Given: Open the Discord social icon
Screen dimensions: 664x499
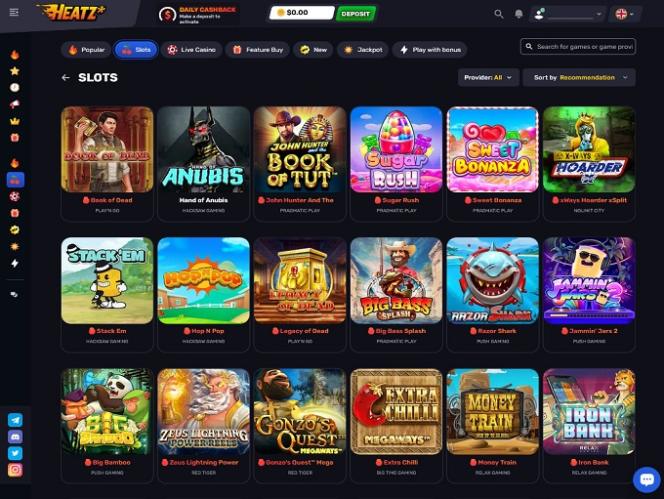Looking at the screenshot, I should 15,436.
